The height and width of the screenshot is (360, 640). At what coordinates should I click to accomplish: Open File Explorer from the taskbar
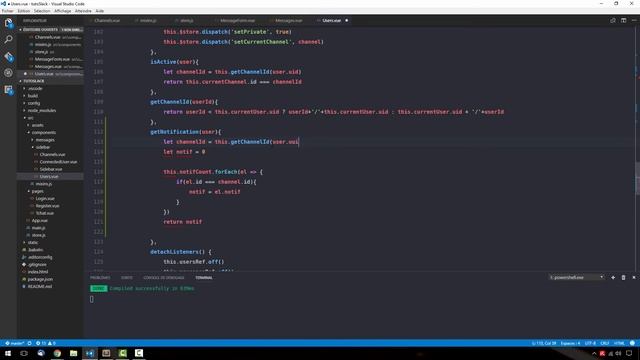tap(73, 353)
